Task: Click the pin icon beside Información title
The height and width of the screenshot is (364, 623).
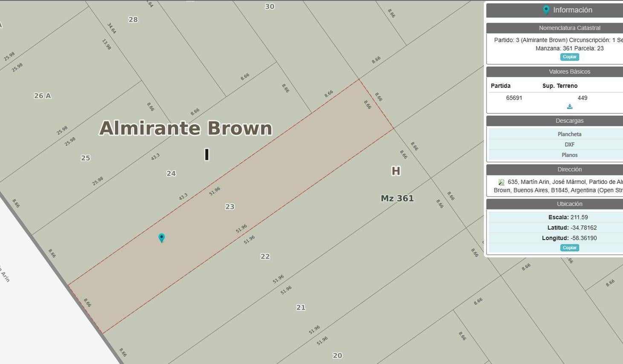Action: [x=546, y=10]
